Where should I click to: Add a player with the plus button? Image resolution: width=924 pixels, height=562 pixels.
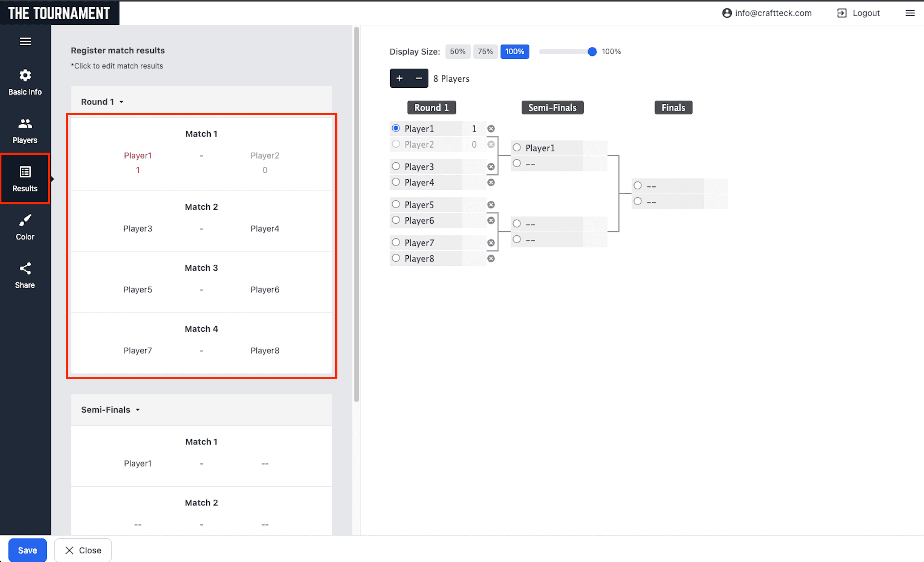click(399, 78)
